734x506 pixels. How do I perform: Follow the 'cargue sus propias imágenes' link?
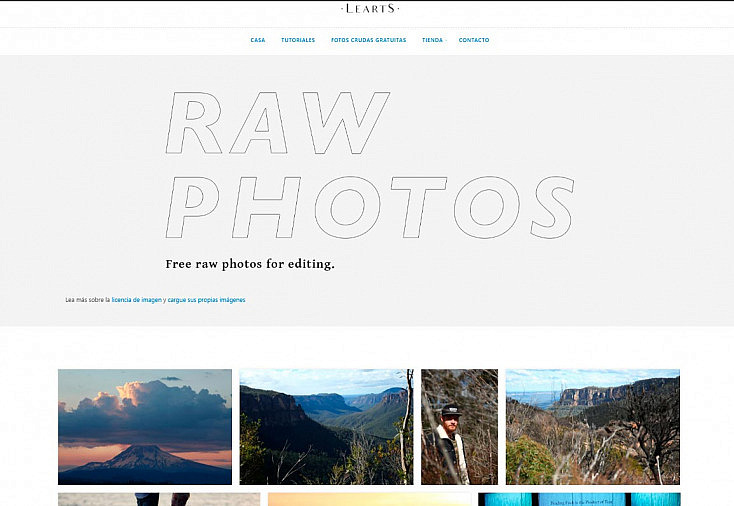206,300
